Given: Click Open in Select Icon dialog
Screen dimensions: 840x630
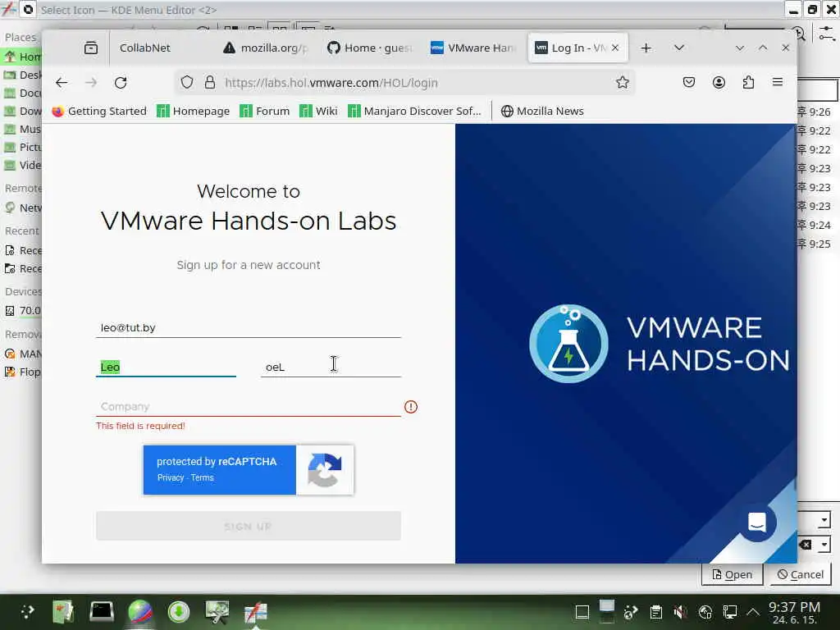Looking at the screenshot, I should coord(732,574).
